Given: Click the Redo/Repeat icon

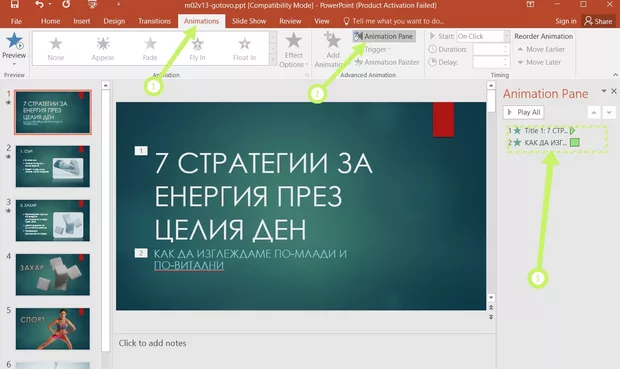Looking at the screenshot, I should pos(66,4).
